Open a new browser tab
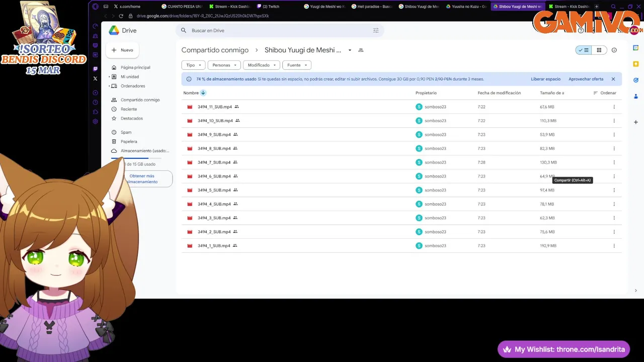The width and height of the screenshot is (644, 362). [x=597, y=7]
